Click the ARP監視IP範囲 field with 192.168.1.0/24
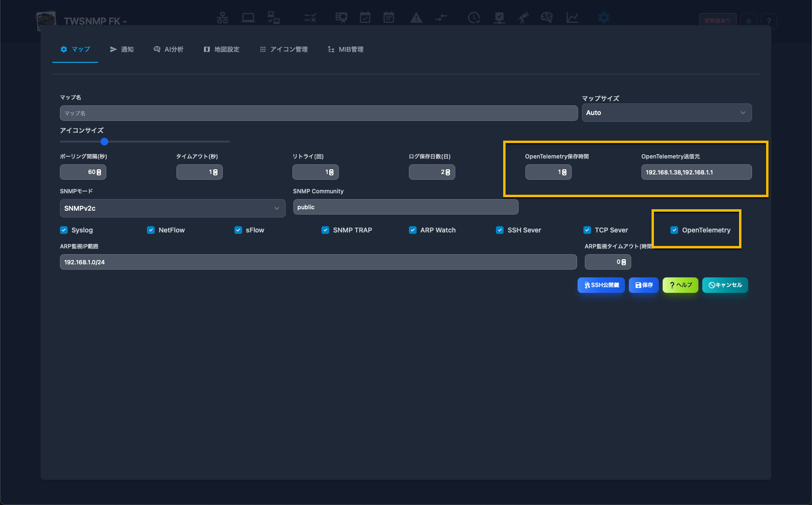 319,262
